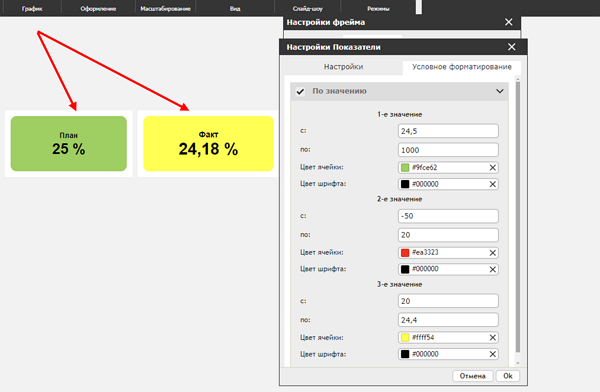This screenshot has height=392, width=600.
Task: Close the Настройки Показатели dialog
Action: click(512, 47)
